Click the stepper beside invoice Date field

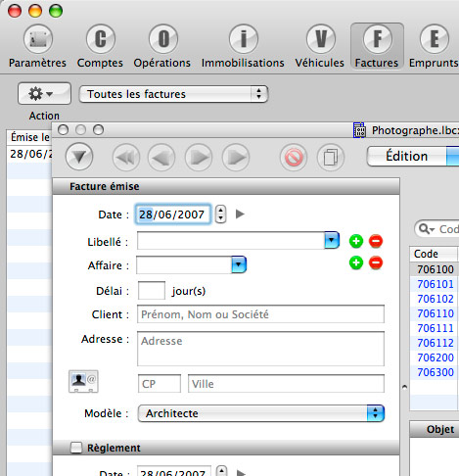coord(221,214)
